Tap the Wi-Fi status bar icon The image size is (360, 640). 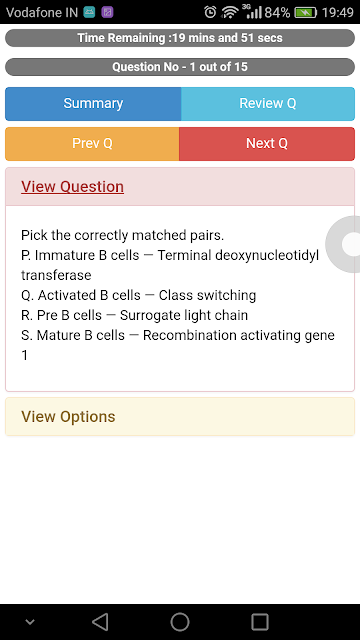[230, 12]
